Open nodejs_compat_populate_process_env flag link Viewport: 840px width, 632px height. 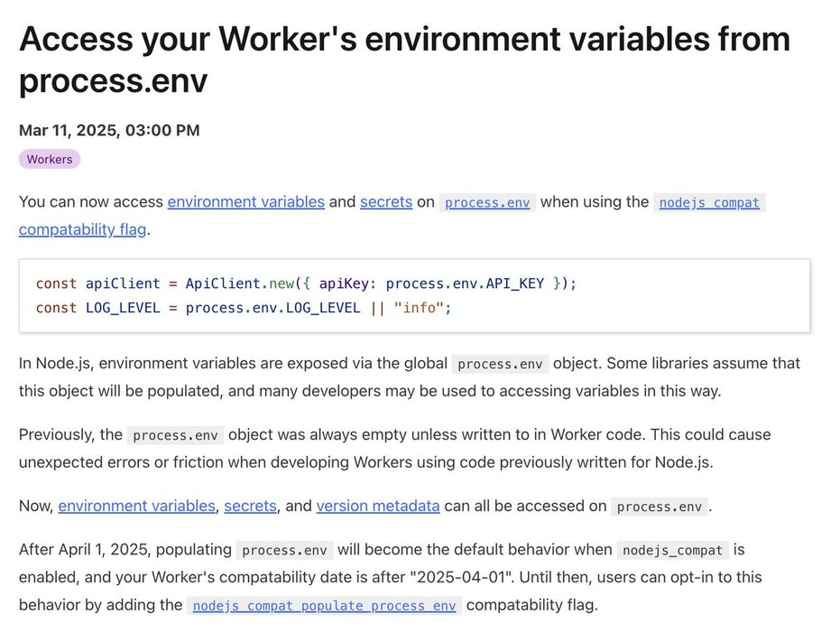(324, 605)
